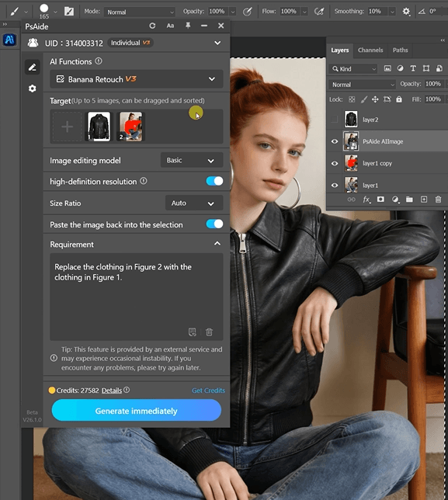
Task: Open the Image editing model Basic dropdown
Action: pyautogui.click(x=192, y=161)
